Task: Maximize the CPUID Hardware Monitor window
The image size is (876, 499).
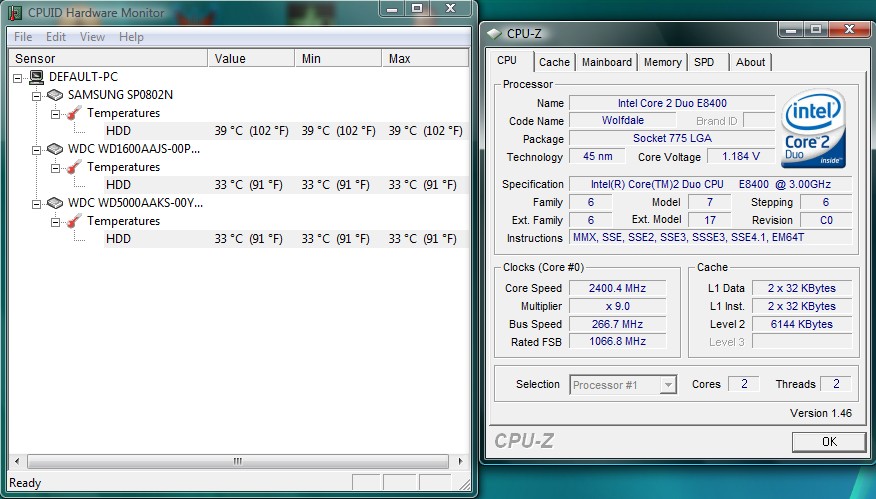Action: pyautogui.click(x=417, y=8)
